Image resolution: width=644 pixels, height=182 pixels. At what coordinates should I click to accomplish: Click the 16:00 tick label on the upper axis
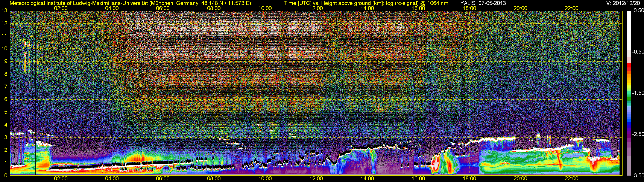pyautogui.click(x=418, y=8)
